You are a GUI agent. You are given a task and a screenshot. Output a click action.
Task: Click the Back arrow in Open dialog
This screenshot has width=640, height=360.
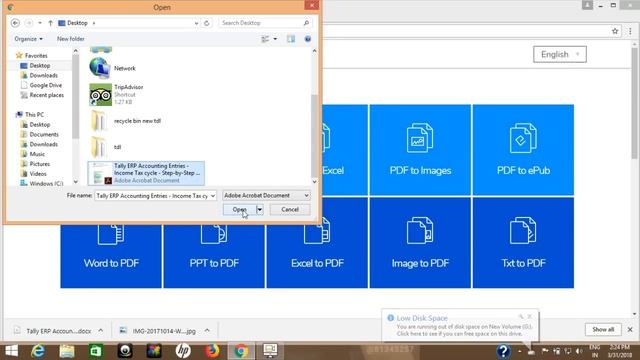tap(15, 23)
